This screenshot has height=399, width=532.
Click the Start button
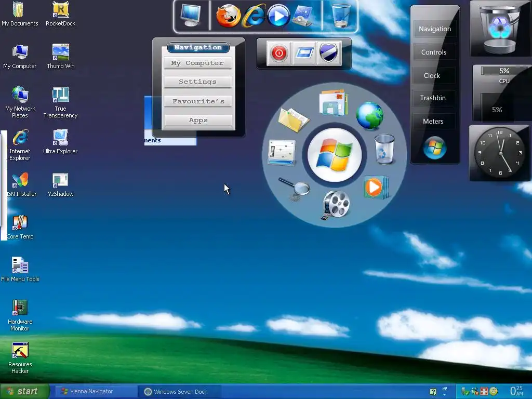coord(24,392)
